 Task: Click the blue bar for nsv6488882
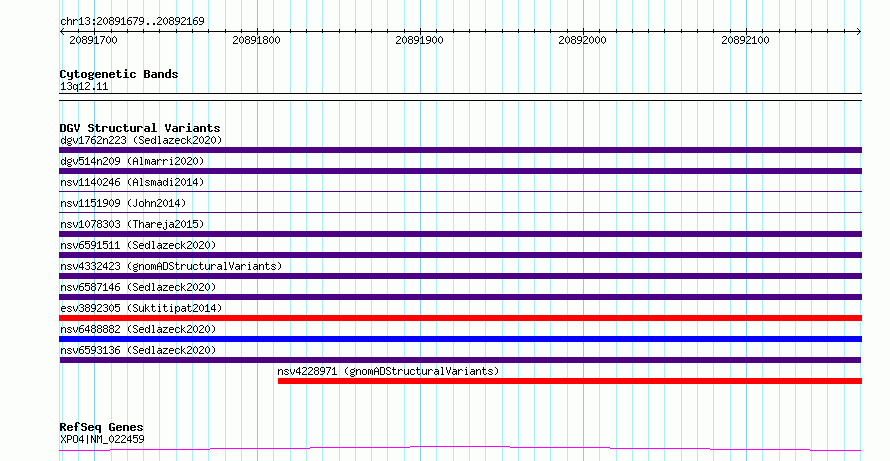click(x=460, y=339)
